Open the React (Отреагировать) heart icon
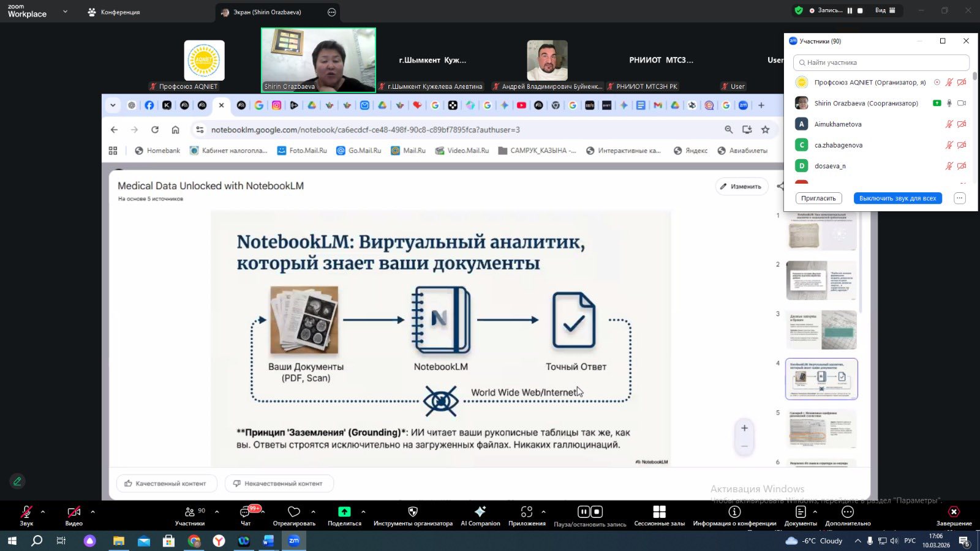Screen dimensions: 980x551 click(294, 512)
